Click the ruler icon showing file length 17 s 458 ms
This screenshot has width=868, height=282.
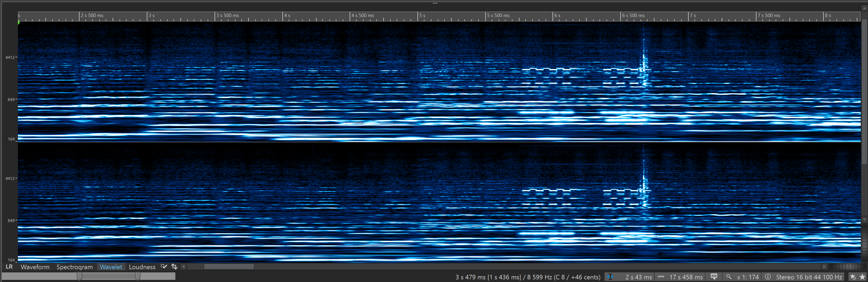click(661, 277)
